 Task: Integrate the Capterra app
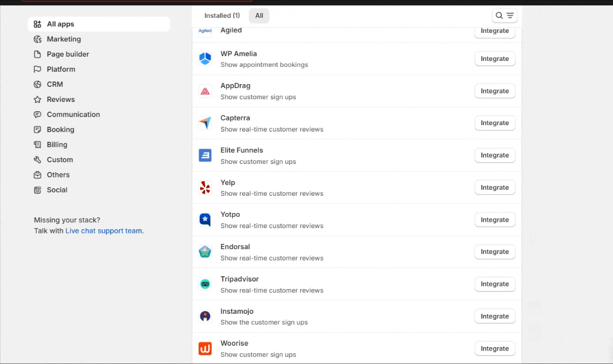(494, 123)
